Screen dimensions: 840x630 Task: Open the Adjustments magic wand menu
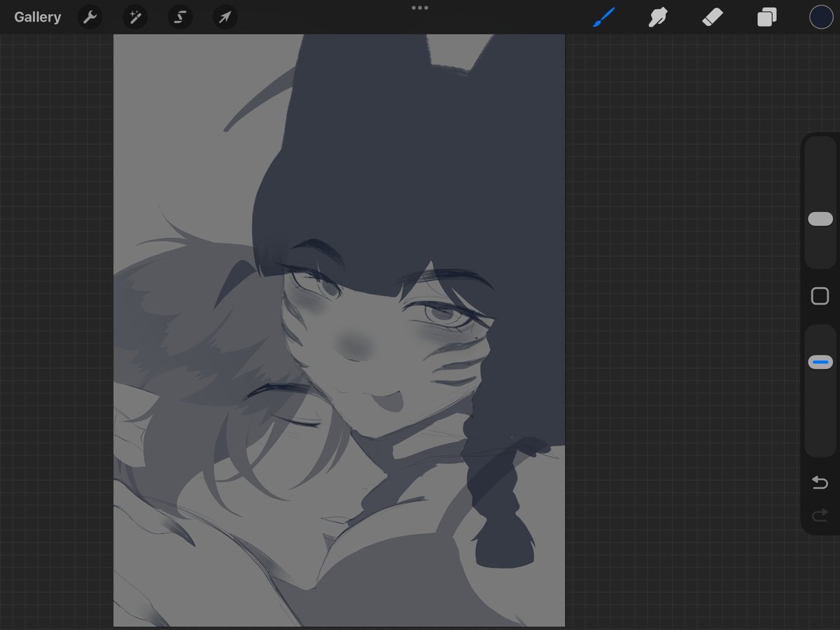(x=134, y=17)
